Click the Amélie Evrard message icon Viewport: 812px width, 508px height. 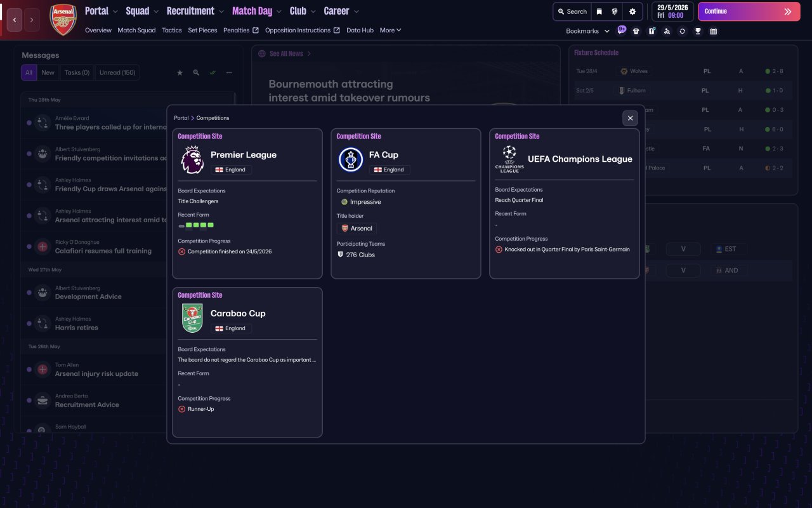click(x=43, y=123)
